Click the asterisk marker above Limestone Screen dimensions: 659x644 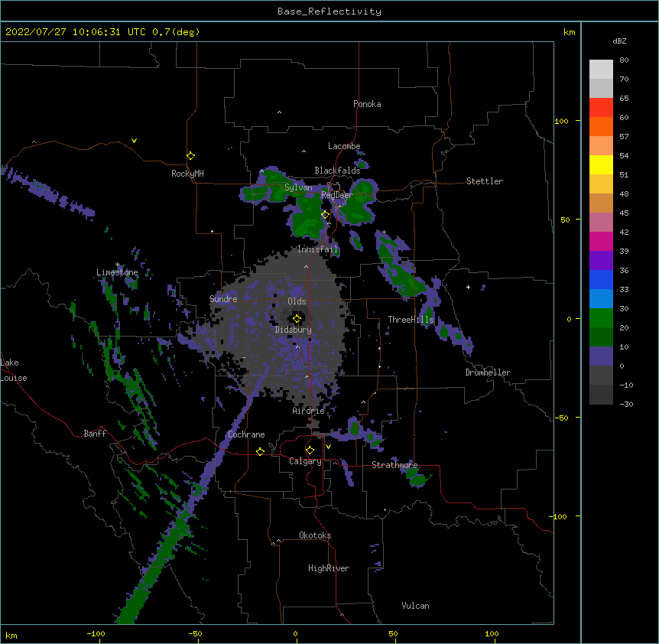click(118, 265)
